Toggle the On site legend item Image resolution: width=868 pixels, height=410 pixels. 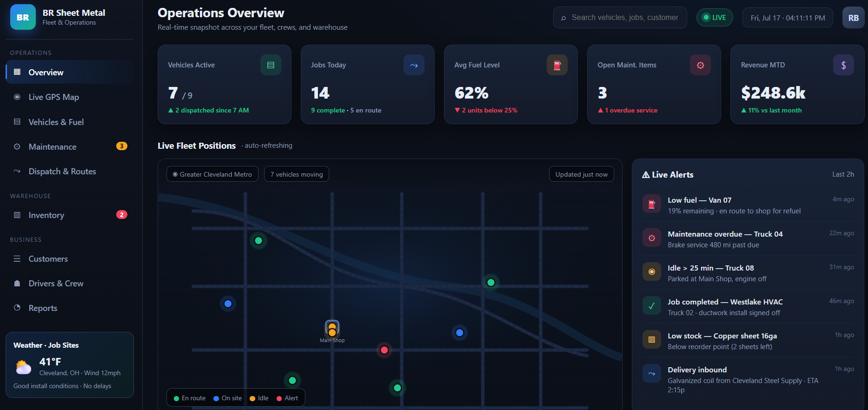(228, 398)
